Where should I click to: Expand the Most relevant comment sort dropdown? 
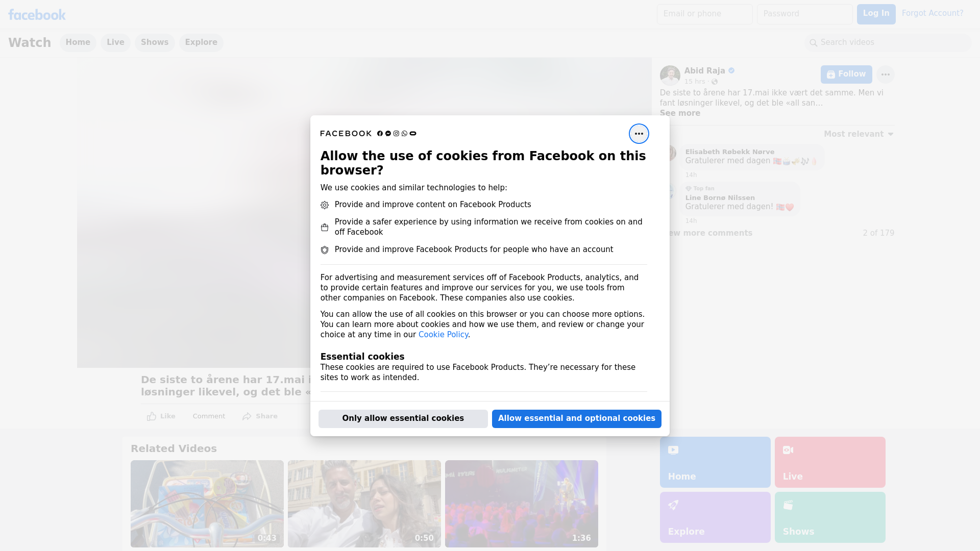(x=859, y=134)
